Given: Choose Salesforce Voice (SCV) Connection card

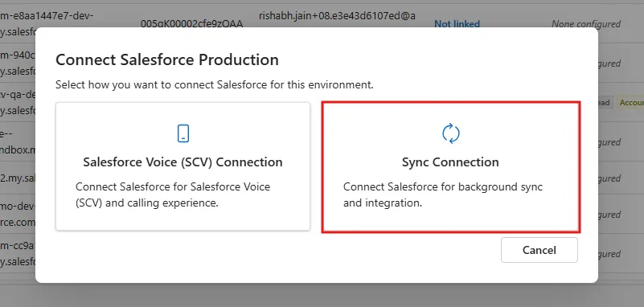Looking at the screenshot, I should coord(183,166).
